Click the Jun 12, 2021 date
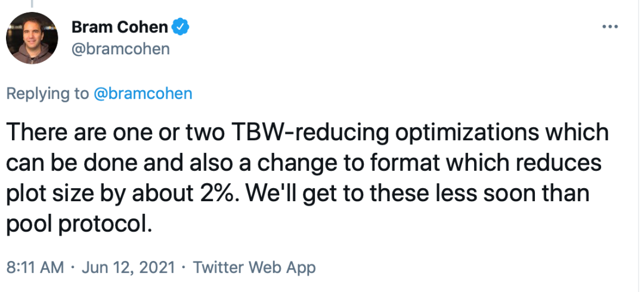The width and height of the screenshot is (644, 292). pyautogui.click(x=128, y=268)
